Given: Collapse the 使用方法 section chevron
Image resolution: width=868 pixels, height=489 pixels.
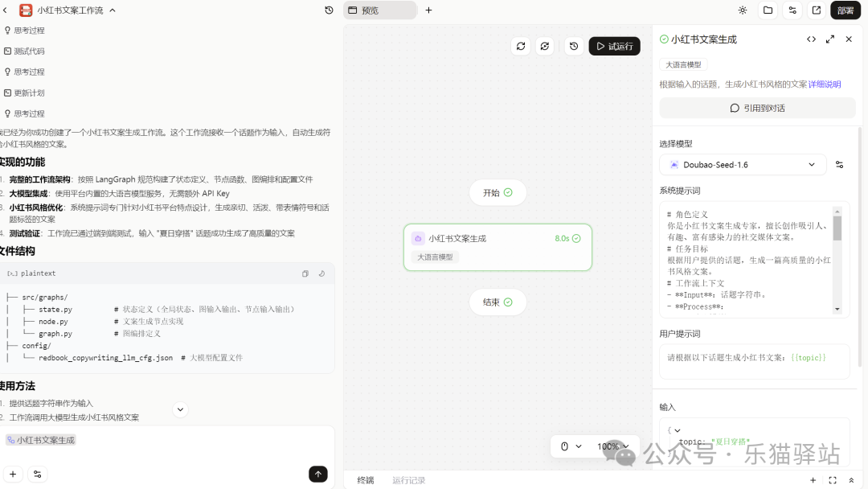Looking at the screenshot, I should [x=180, y=409].
